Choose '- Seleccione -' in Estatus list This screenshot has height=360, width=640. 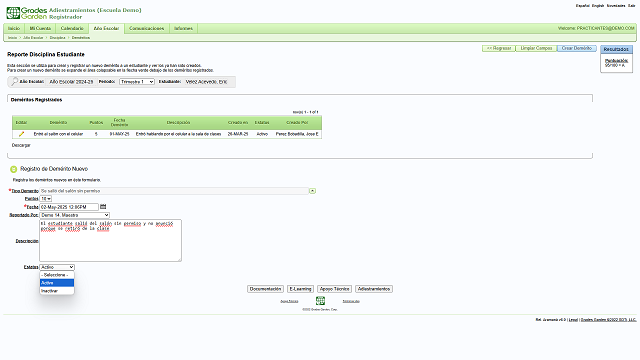coord(57,275)
